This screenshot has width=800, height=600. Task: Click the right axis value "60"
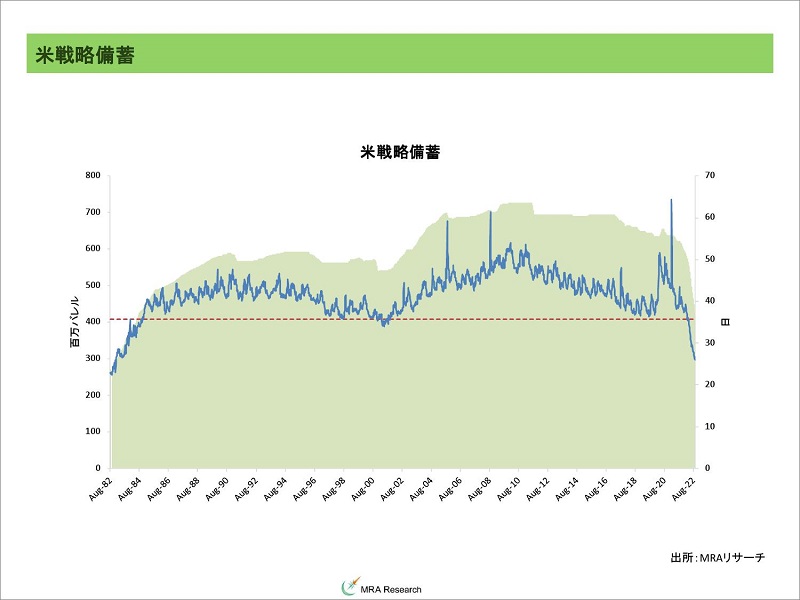coord(710,217)
